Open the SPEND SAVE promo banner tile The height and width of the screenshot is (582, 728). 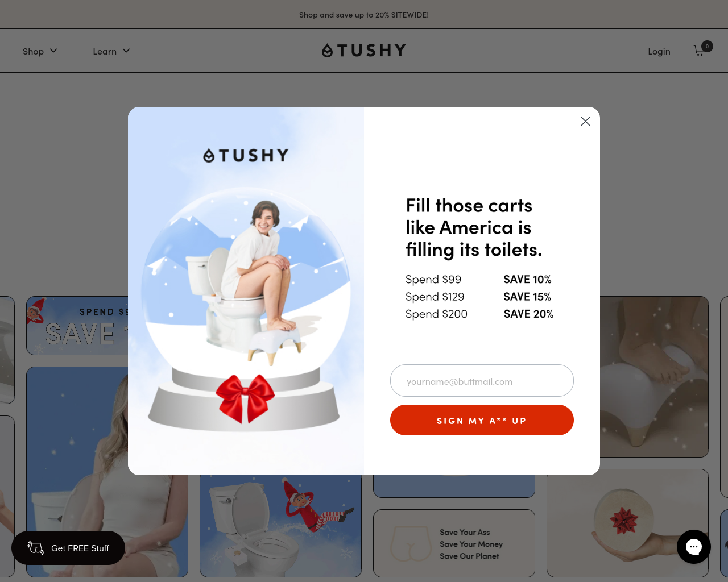[x=77, y=326]
